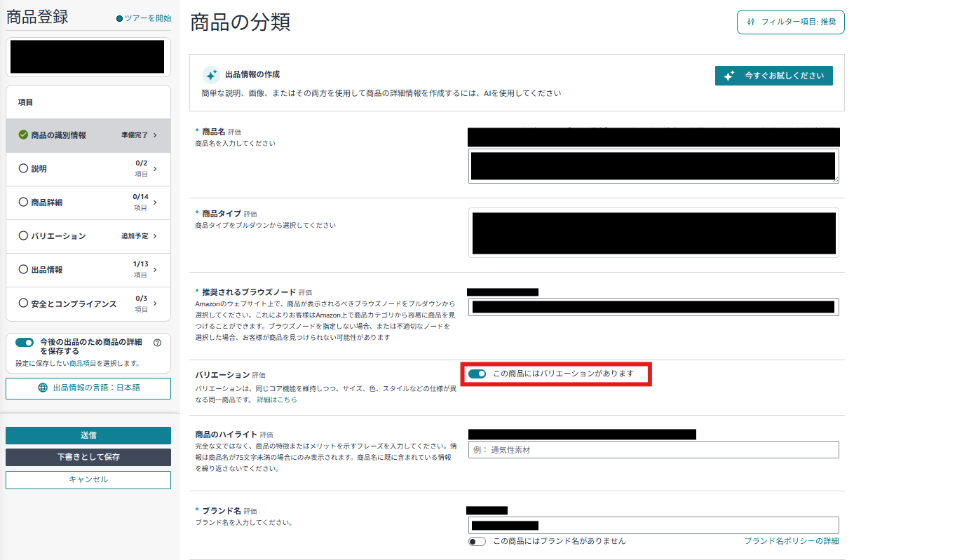Image resolution: width=976 pixels, height=560 pixels.
Task: Click the 出品情報の作成 heading text
Action: pos(252,74)
